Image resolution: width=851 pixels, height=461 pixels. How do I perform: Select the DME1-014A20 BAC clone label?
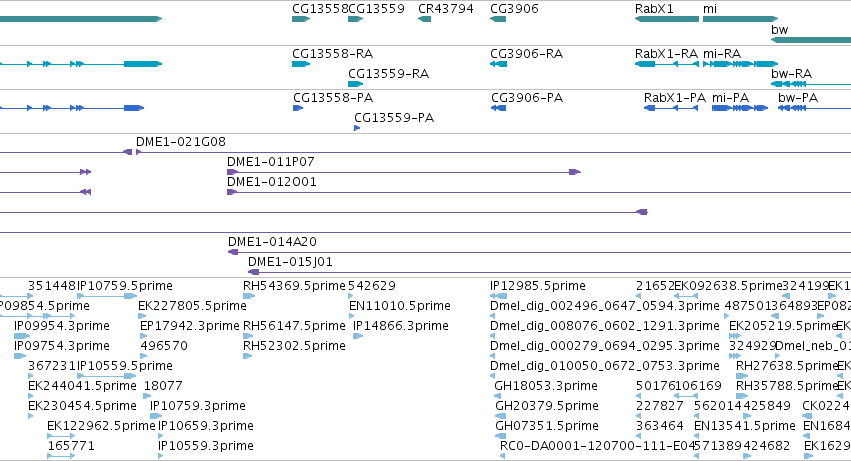click(272, 242)
